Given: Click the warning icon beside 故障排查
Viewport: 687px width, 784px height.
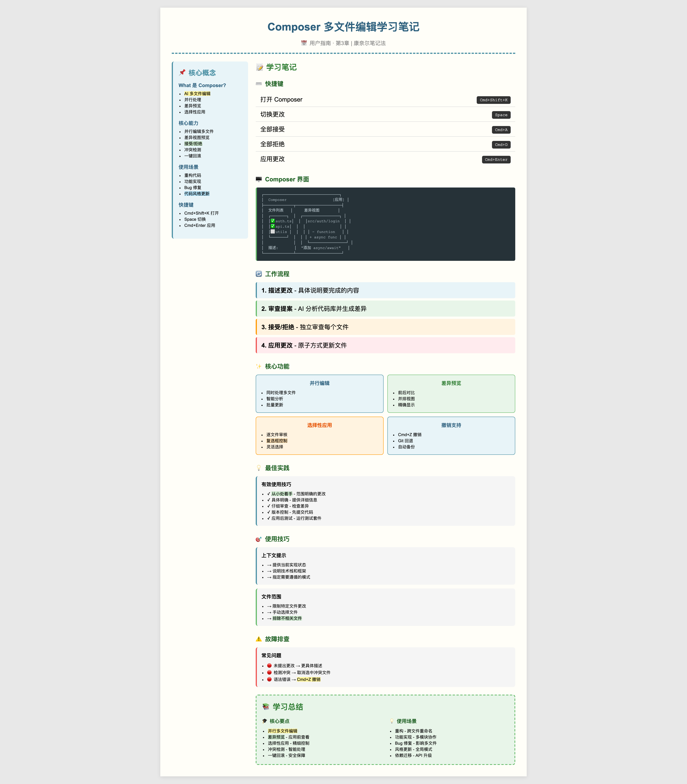Looking at the screenshot, I should coord(259,639).
